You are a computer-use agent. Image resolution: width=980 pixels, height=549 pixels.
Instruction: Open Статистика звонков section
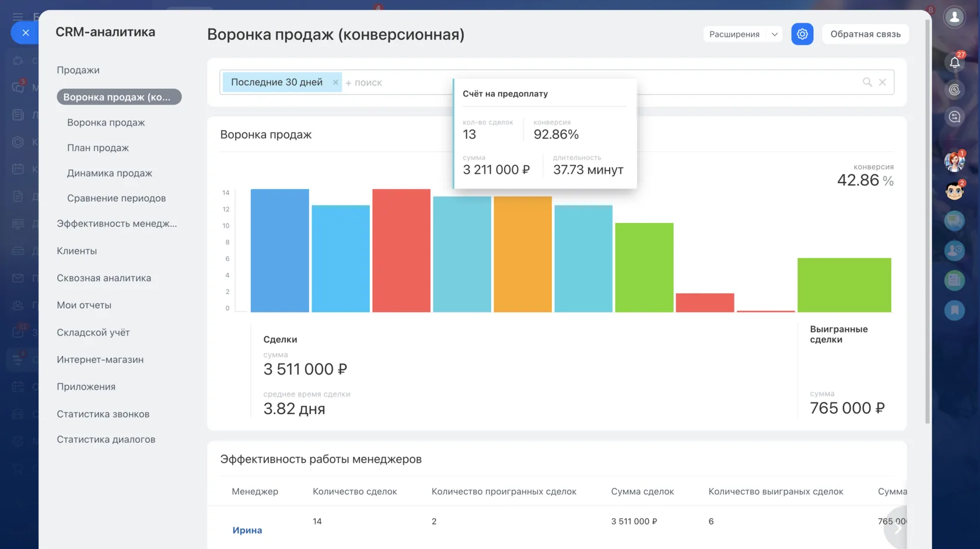click(x=103, y=414)
